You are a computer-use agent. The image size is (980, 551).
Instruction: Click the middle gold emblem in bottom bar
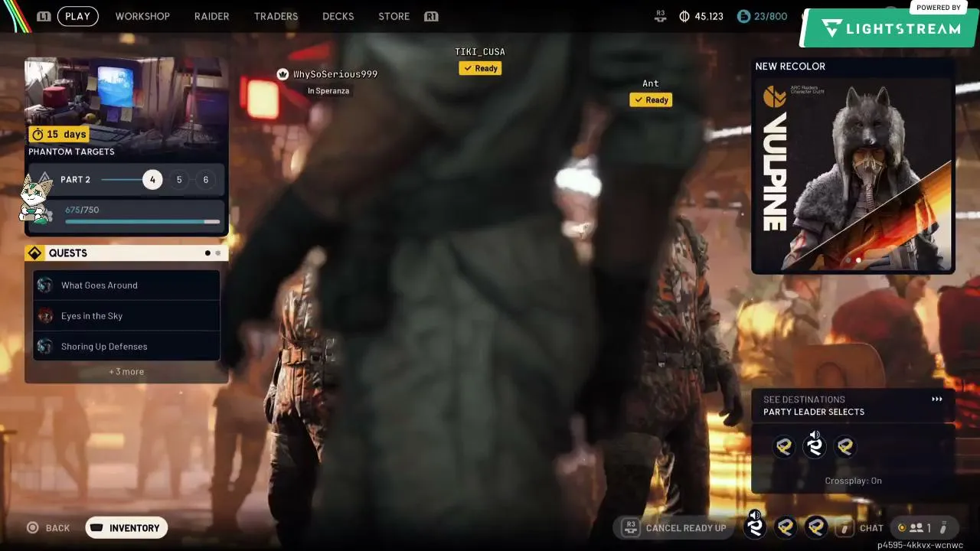[x=786, y=527]
